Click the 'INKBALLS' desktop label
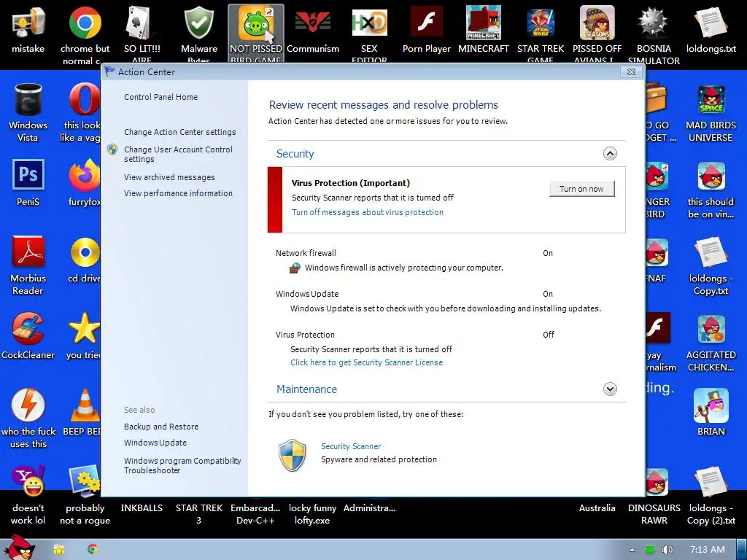The width and height of the screenshot is (747, 560). [142, 508]
